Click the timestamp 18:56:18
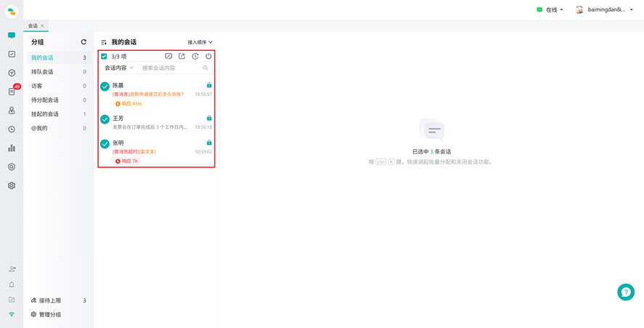This screenshot has height=328, width=644. pos(204,127)
